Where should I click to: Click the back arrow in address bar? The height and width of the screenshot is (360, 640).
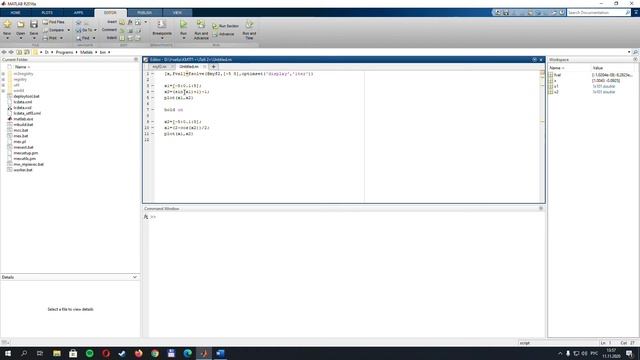[4, 52]
